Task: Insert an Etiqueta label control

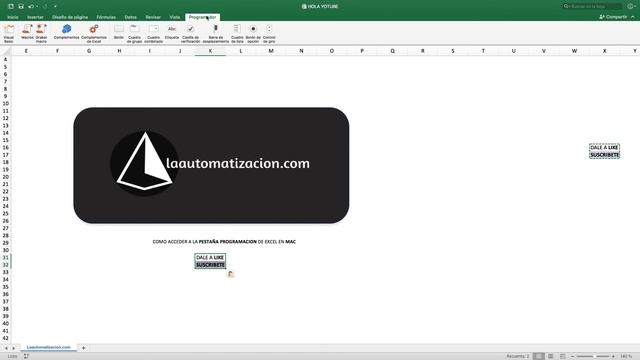Action: 172,31
